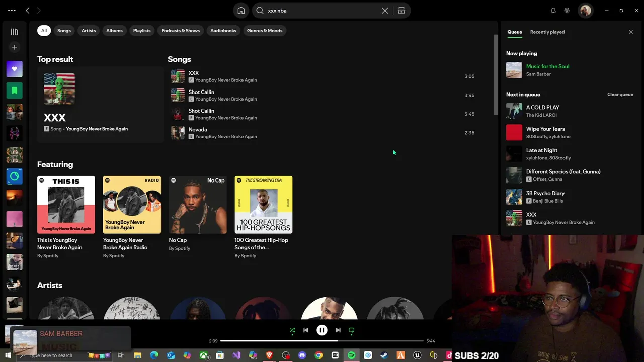Open Your Episodes green bookmark

coord(14,90)
